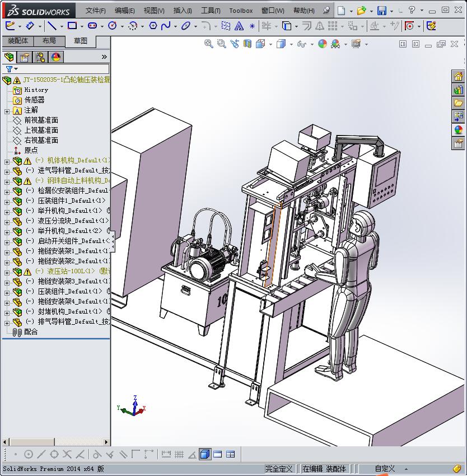Click the Rectangle sketch tool
This screenshot has height=476, width=467.
tap(72, 26)
